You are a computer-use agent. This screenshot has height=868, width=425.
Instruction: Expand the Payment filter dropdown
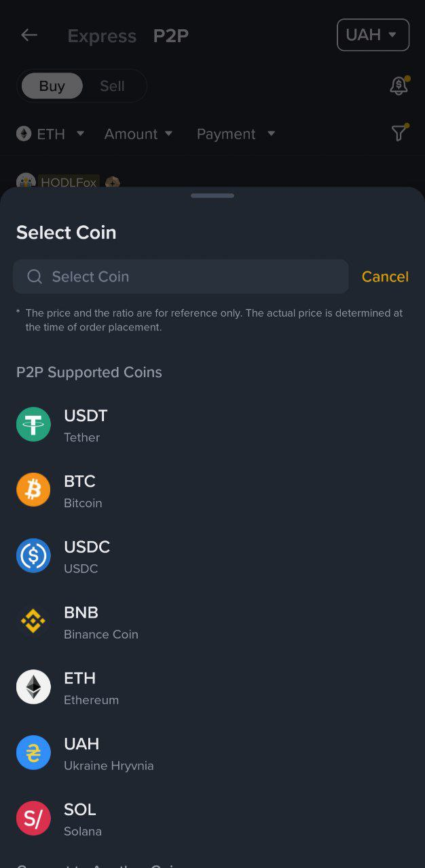pyautogui.click(x=236, y=134)
